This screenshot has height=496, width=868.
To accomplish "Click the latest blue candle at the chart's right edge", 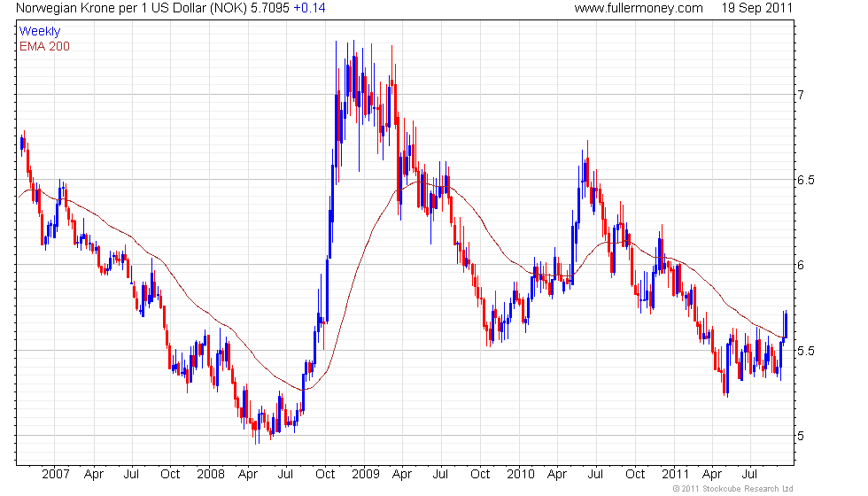I will [x=785, y=323].
